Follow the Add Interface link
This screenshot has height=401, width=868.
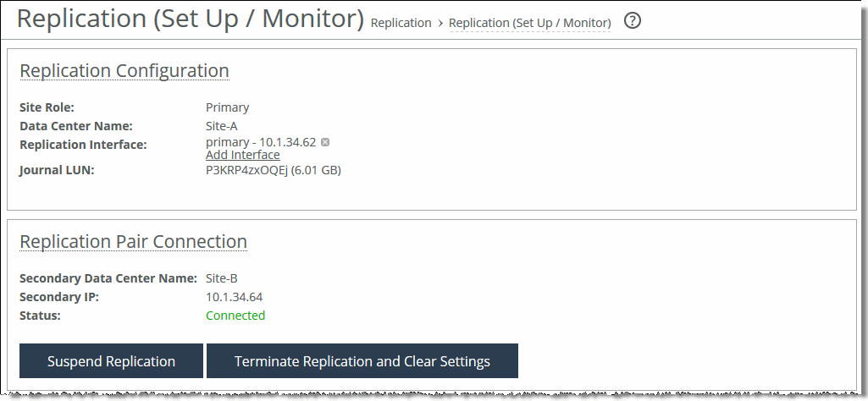coord(242,155)
